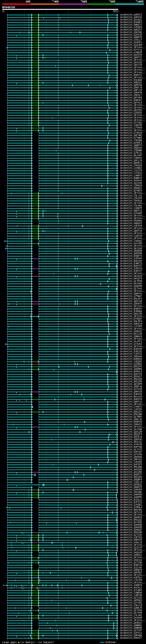The height and width of the screenshot is (644, 146).
Task: Open hit UniRef100_C4Q9U2
Action: (131, 241)
